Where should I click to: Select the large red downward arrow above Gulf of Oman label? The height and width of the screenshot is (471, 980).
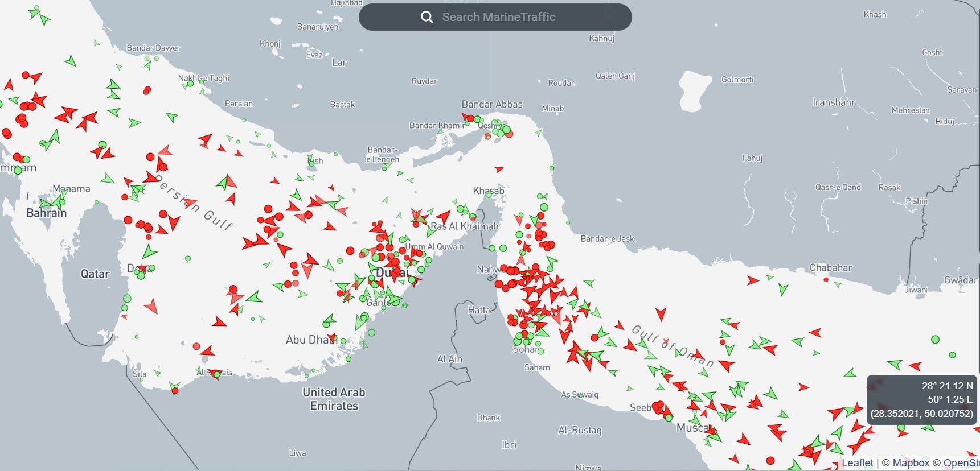(x=661, y=313)
